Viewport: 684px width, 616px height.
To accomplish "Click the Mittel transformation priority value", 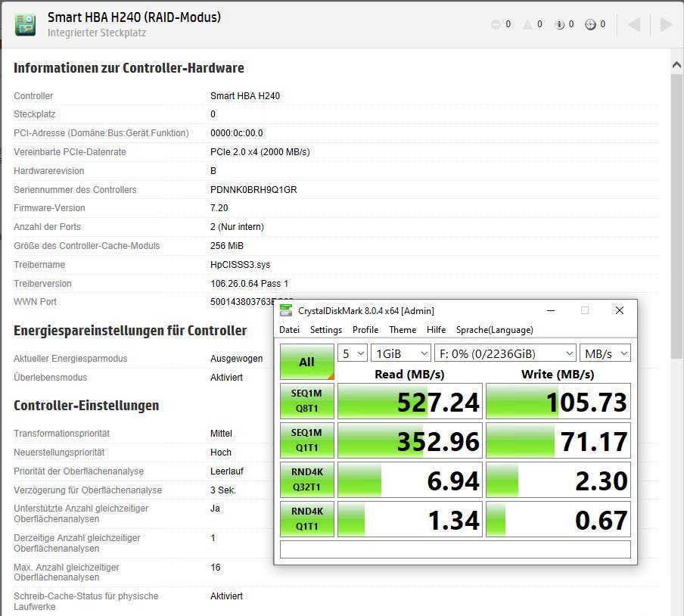I will (221, 434).
